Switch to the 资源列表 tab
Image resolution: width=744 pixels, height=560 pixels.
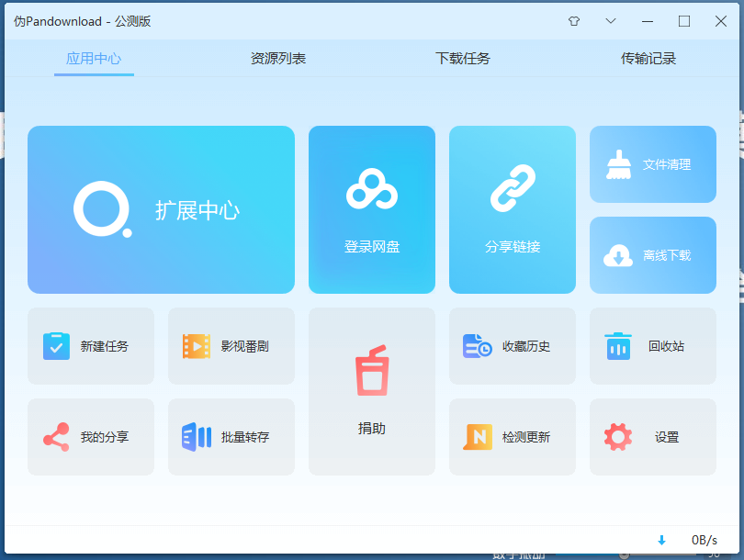pyautogui.click(x=277, y=57)
